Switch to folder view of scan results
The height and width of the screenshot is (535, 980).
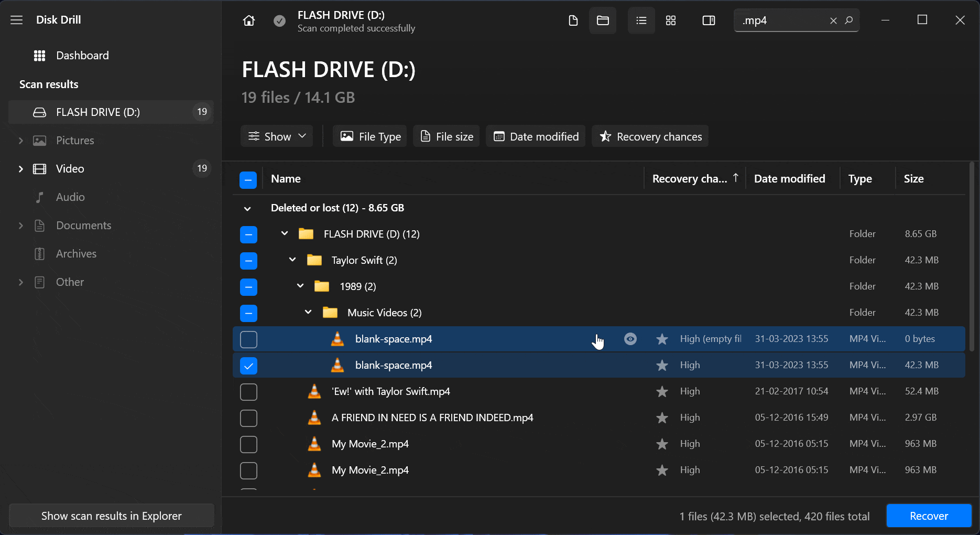603,20
